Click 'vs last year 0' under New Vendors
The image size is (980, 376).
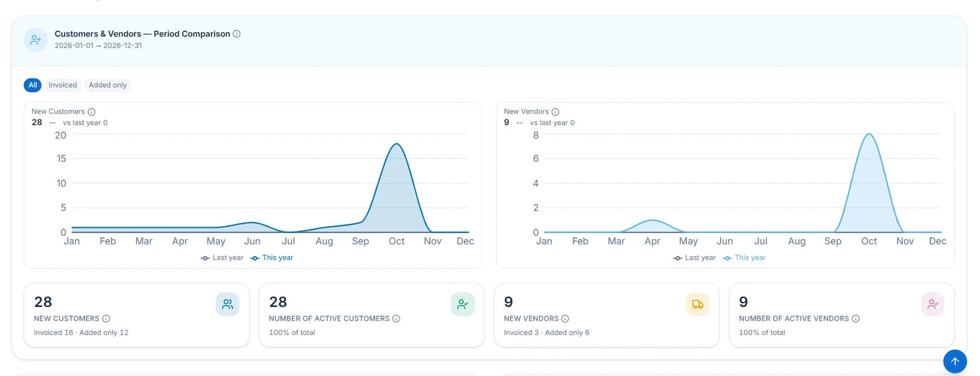tap(552, 123)
